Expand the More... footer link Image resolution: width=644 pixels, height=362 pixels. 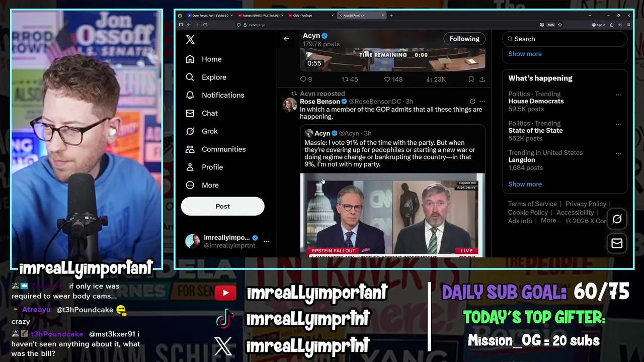pos(550,221)
